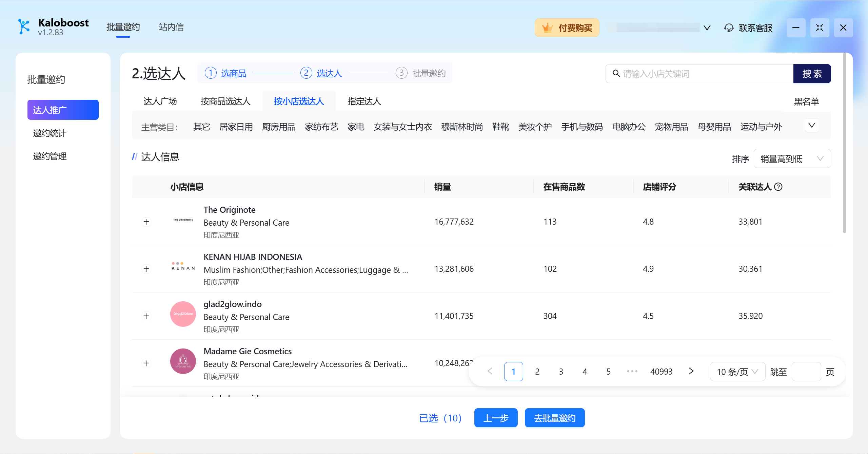Image resolution: width=868 pixels, height=454 pixels.
Task: Filter by 居家日用 category
Action: click(x=236, y=127)
